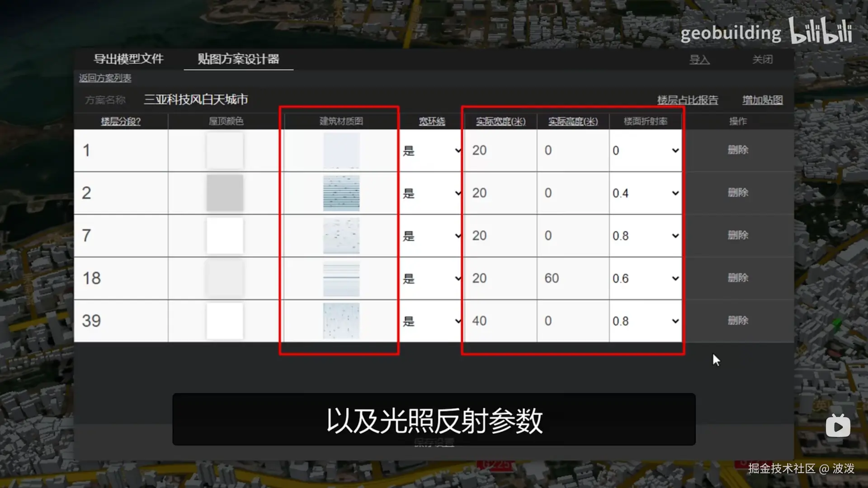
Task: Click the bilibili play icon in the corner
Action: [x=838, y=426]
